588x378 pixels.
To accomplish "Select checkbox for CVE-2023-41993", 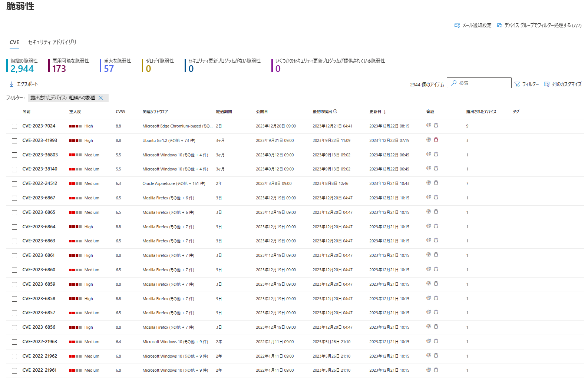I will coord(14,141).
